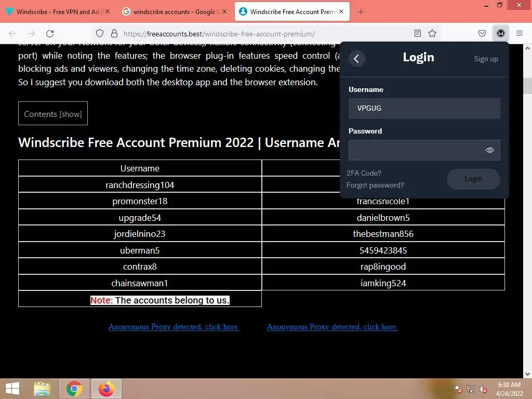Image resolution: width=532 pixels, height=399 pixels.
Task: Select password cell danielbrown5
Action: (383, 218)
